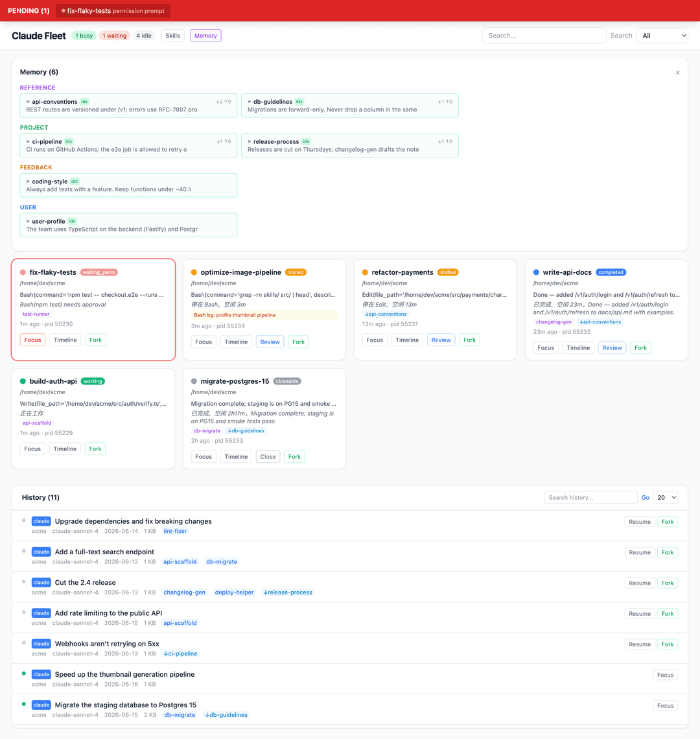The height and width of the screenshot is (739, 700).
Task: Filter by 1 waiting badge
Action: pyautogui.click(x=115, y=36)
